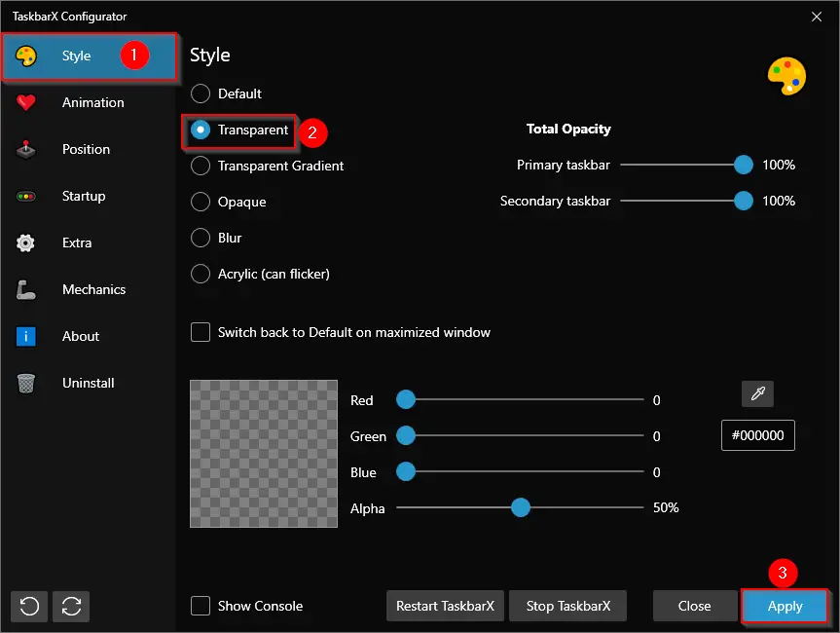Apply the style settings
The width and height of the screenshot is (840, 633).
pos(785,606)
